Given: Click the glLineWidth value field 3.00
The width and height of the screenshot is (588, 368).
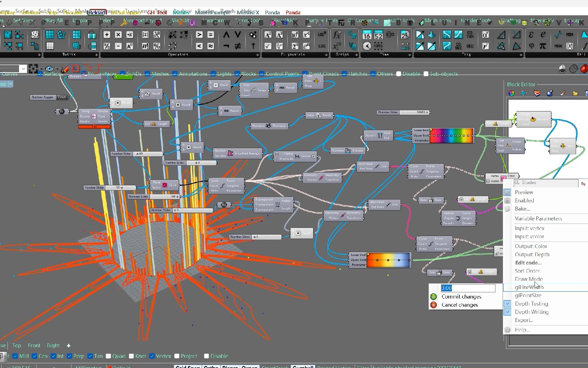Looking at the screenshot, I should coord(468,288).
